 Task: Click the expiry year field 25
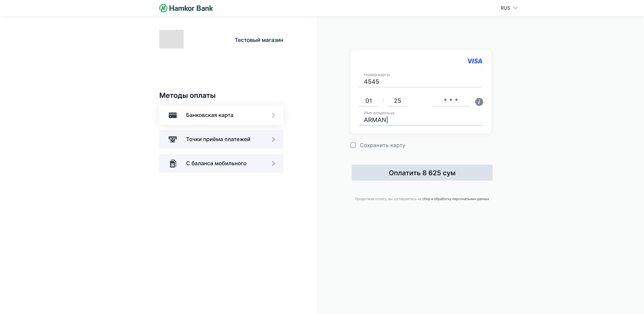coord(397,101)
